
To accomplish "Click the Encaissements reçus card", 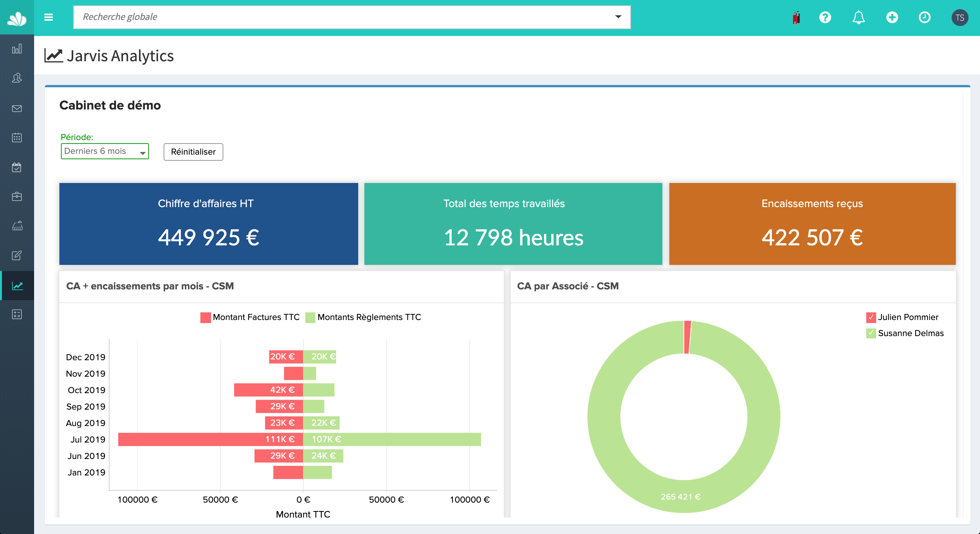I will click(812, 224).
